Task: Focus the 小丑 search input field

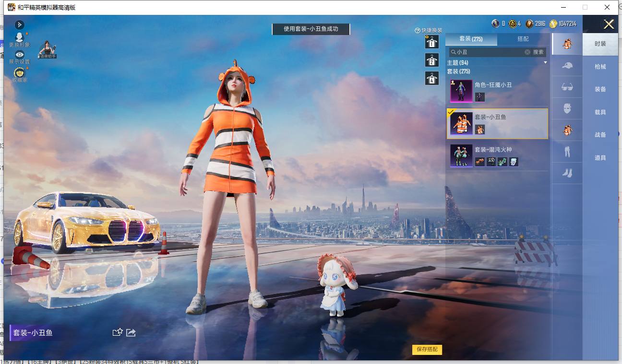Action: (490, 52)
